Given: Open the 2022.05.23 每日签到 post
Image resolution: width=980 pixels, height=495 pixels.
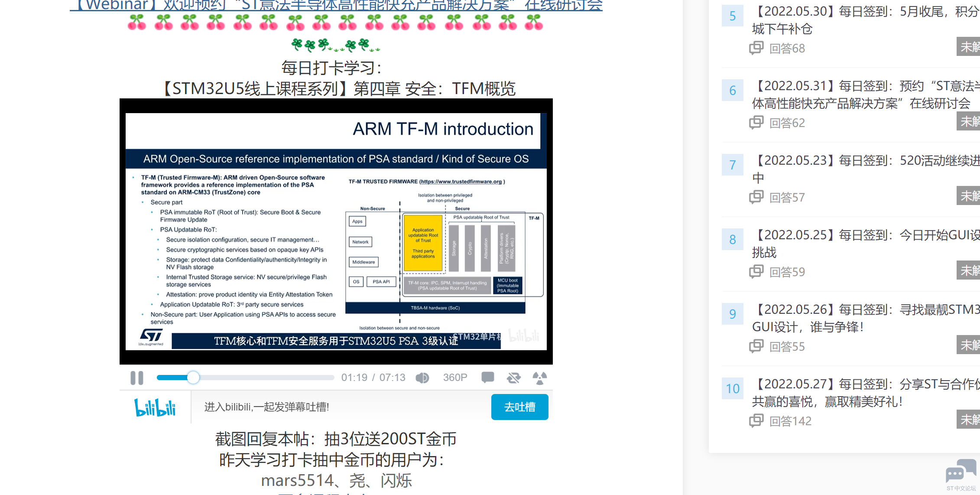Looking at the screenshot, I should coord(866,169).
